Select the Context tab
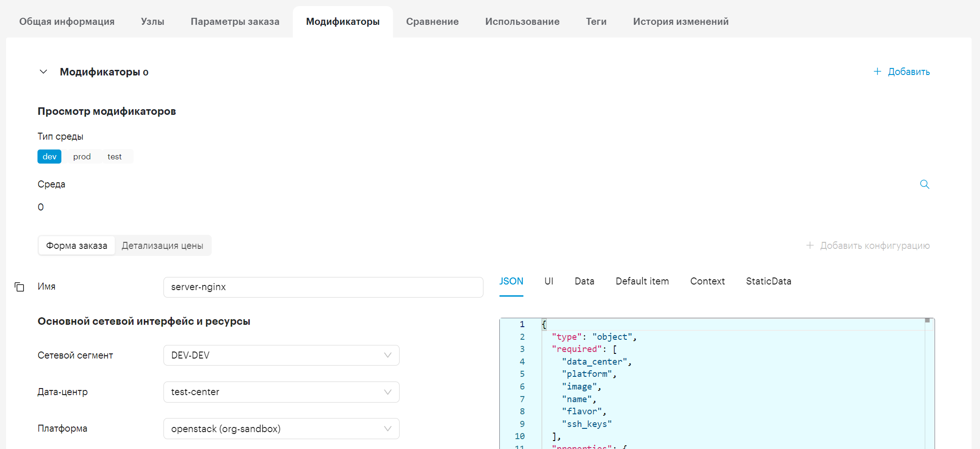The height and width of the screenshot is (449, 980). 707,281
